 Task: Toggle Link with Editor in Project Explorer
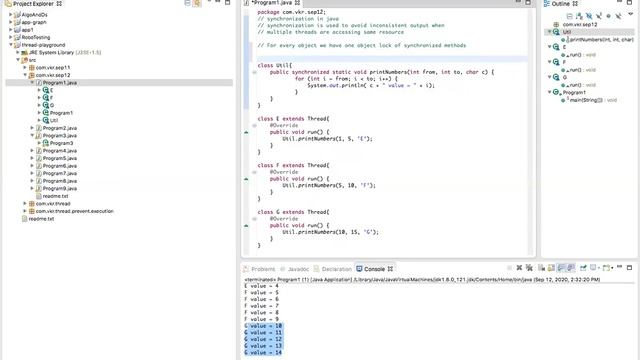pos(197,3)
